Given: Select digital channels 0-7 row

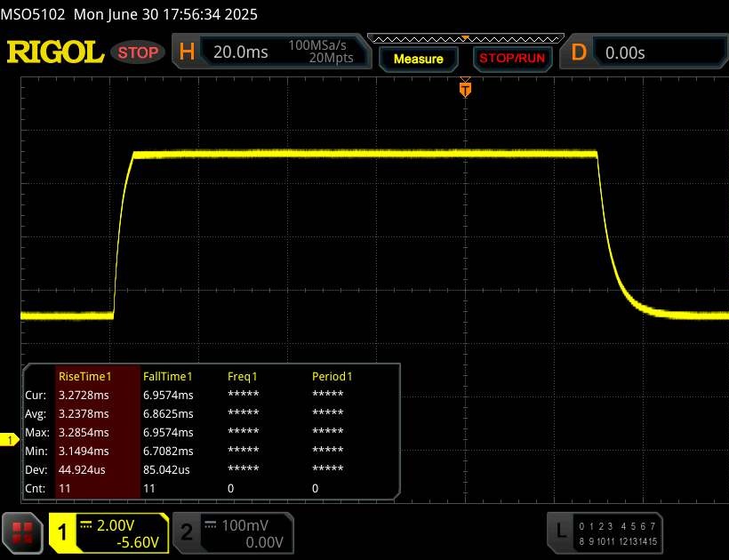Looking at the screenshot, I should pyautogui.click(x=617, y=526).
